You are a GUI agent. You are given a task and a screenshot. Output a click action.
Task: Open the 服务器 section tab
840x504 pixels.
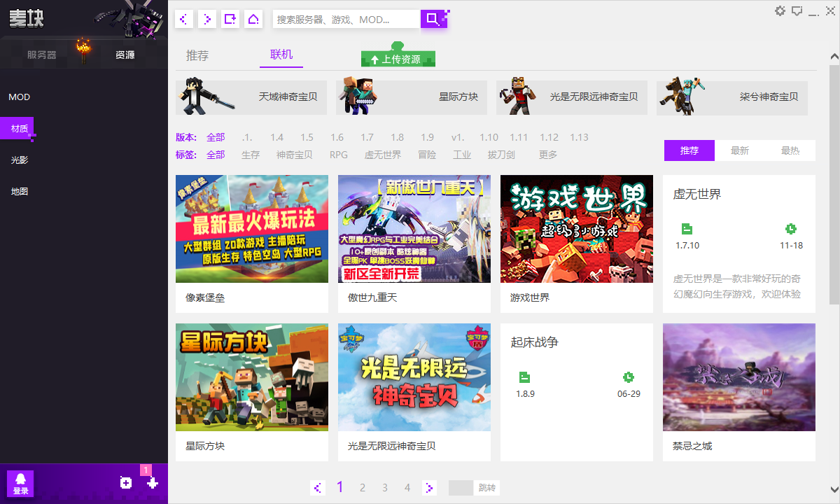point(42,55)
